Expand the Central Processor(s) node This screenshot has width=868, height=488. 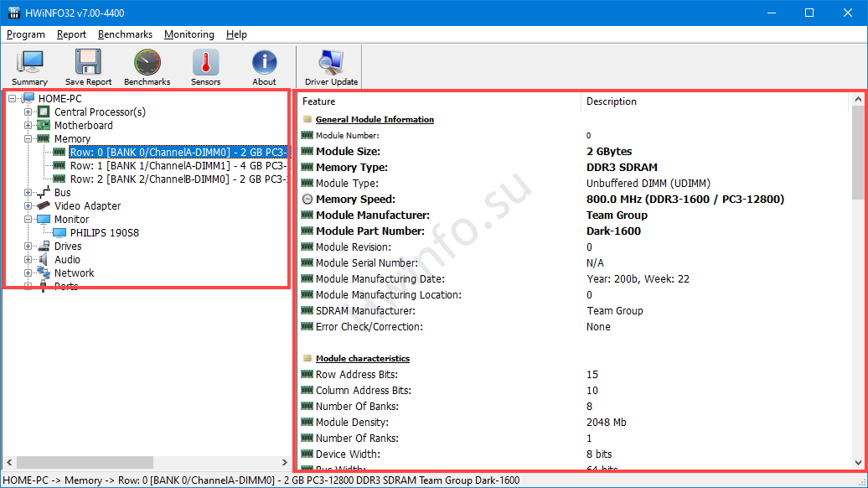[x=28, y=112]
